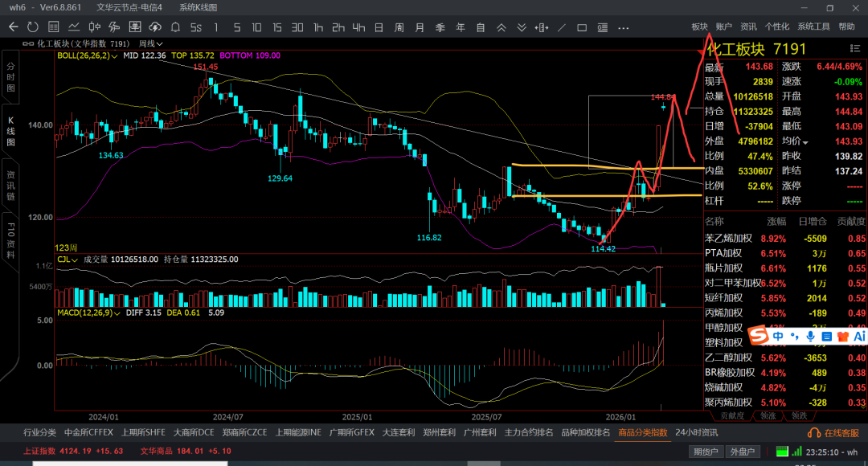Click the 文华商品 184.01 status entry
868x466 pixels.
tap(186, 451)
